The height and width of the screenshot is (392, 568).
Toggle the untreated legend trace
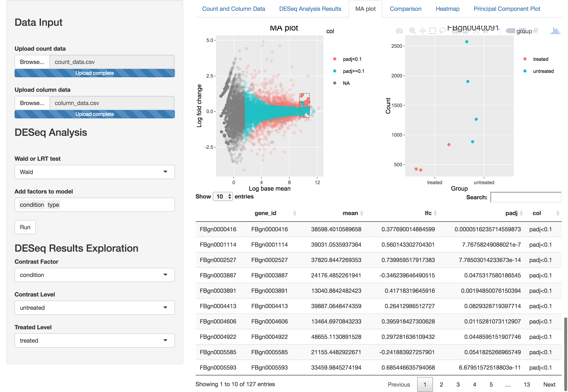pos(543,71)
